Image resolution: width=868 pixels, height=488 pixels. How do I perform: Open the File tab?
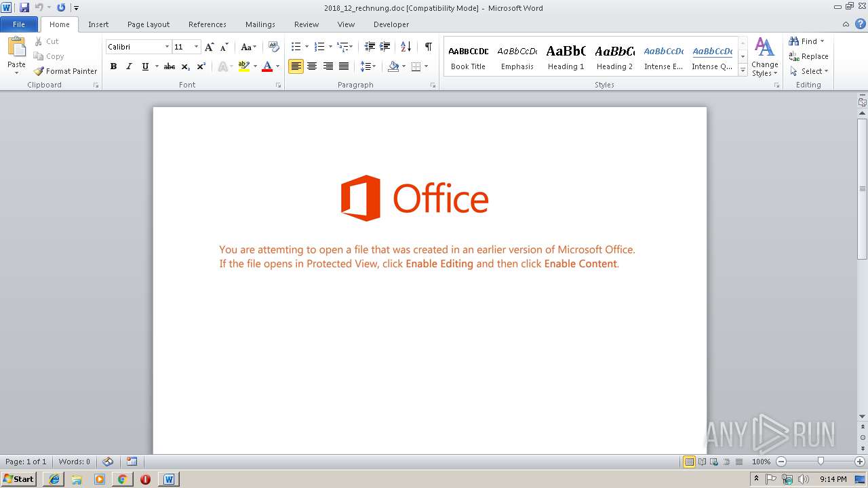click(x=19, y=24)
